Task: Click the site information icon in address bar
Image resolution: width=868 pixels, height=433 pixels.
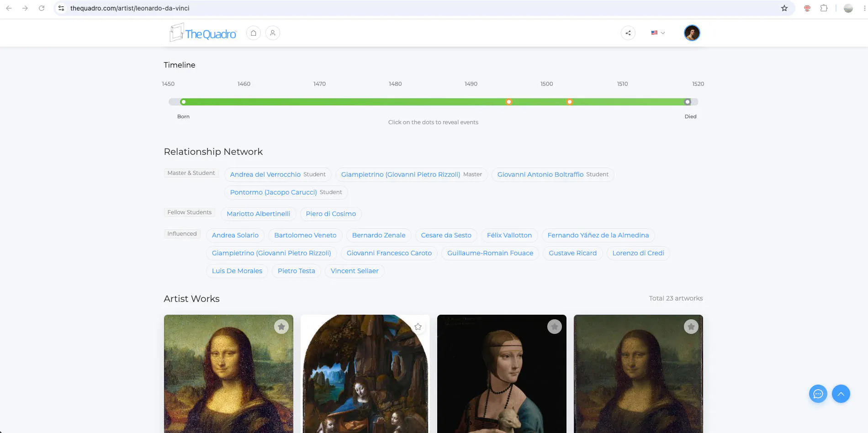Action: pos(61,8)
